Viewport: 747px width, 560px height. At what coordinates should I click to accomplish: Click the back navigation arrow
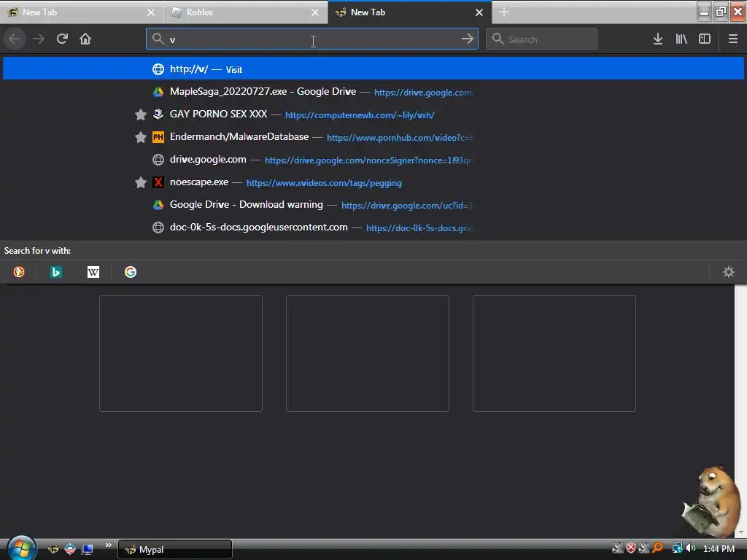click(x=15, y=39)
